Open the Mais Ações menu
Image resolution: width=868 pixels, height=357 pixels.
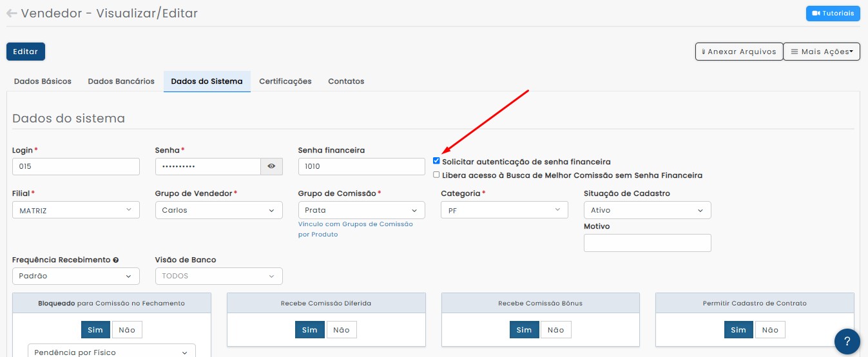pyautogui.click(x=822, y=52)
